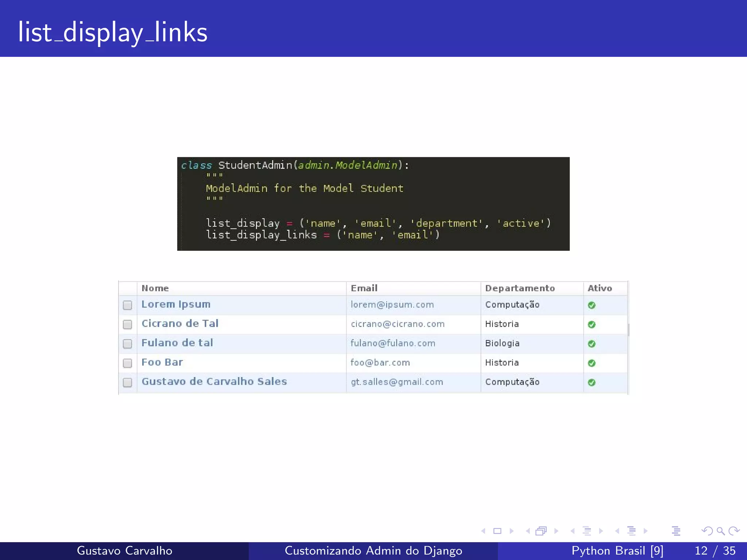Click the curved go-forward navigation arrow

click(734, 531)
